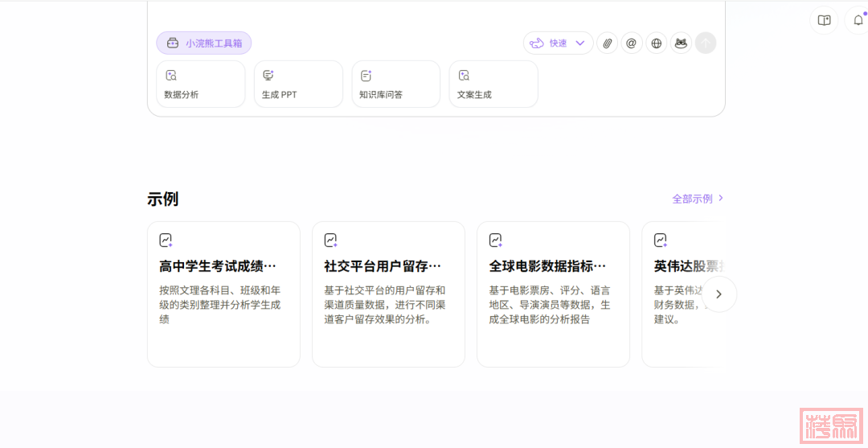Viewport: 868px width, 448px height.
Task: Open the book guide icon at top right
Action: (824, 21)
